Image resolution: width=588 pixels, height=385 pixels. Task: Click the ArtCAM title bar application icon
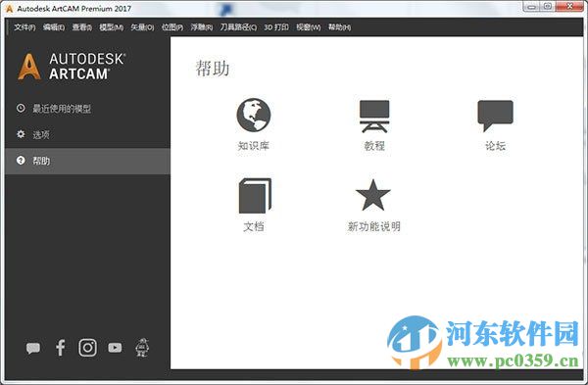[x=10, y=8]
